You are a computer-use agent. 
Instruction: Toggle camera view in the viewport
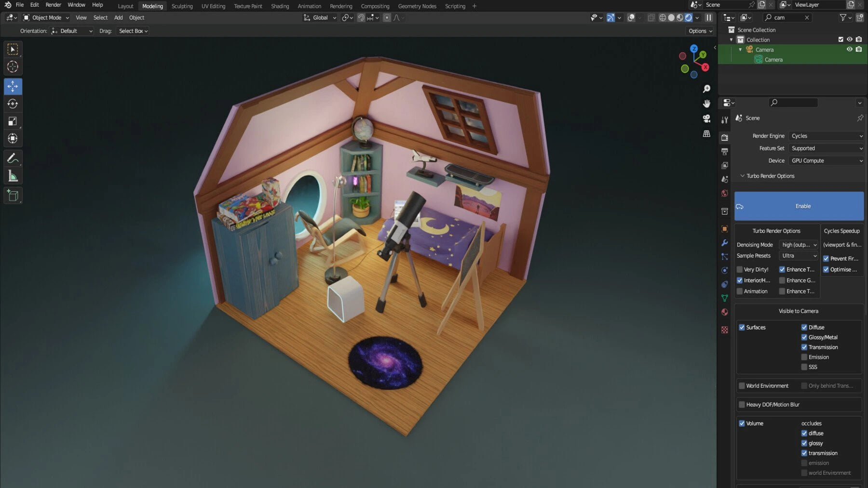706,119
